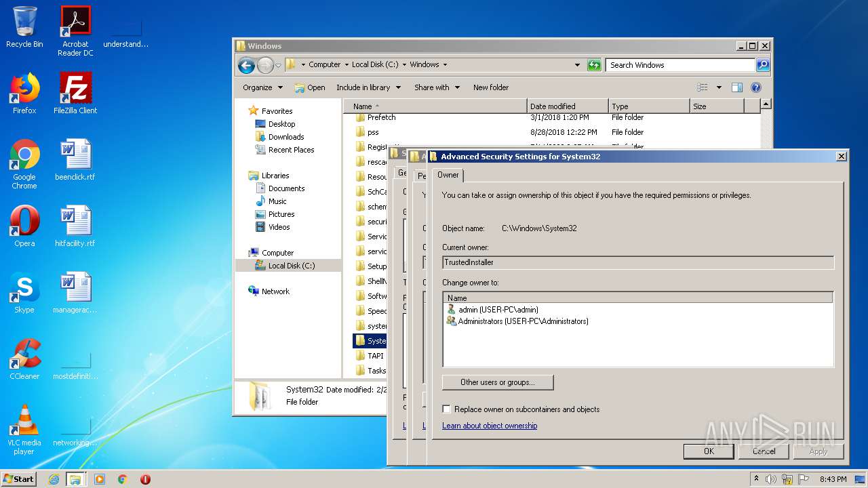Click inside Search Windows field
Viewport: 868px width, 488px height.
pyautogui.click(x=680, y=65)
